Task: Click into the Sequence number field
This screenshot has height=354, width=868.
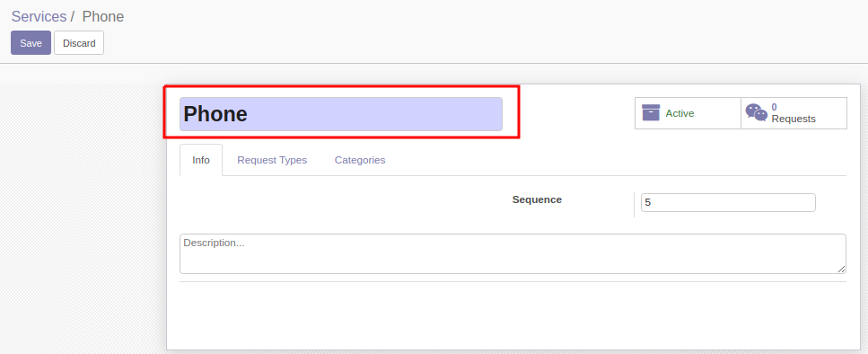Action: pos(728,203)
